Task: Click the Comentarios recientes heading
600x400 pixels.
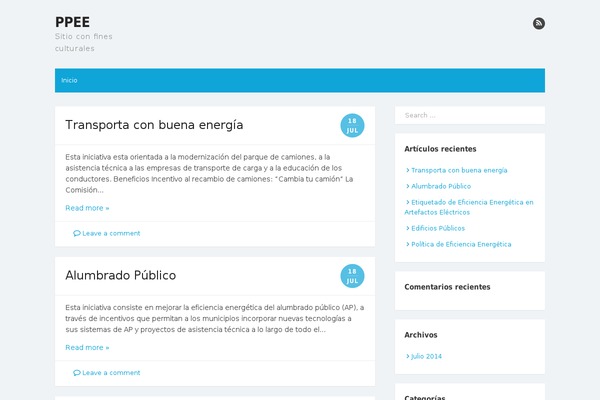Action: point(447,287)
